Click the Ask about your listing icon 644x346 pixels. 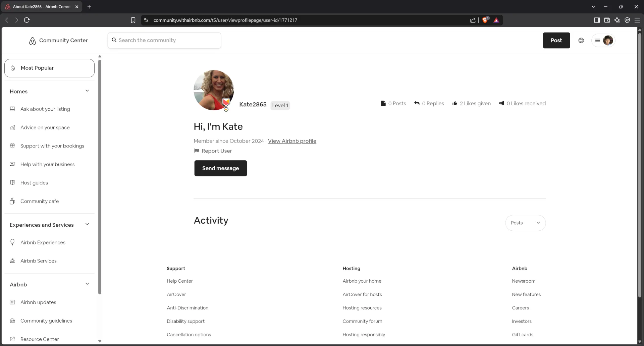tap(12, 109)
